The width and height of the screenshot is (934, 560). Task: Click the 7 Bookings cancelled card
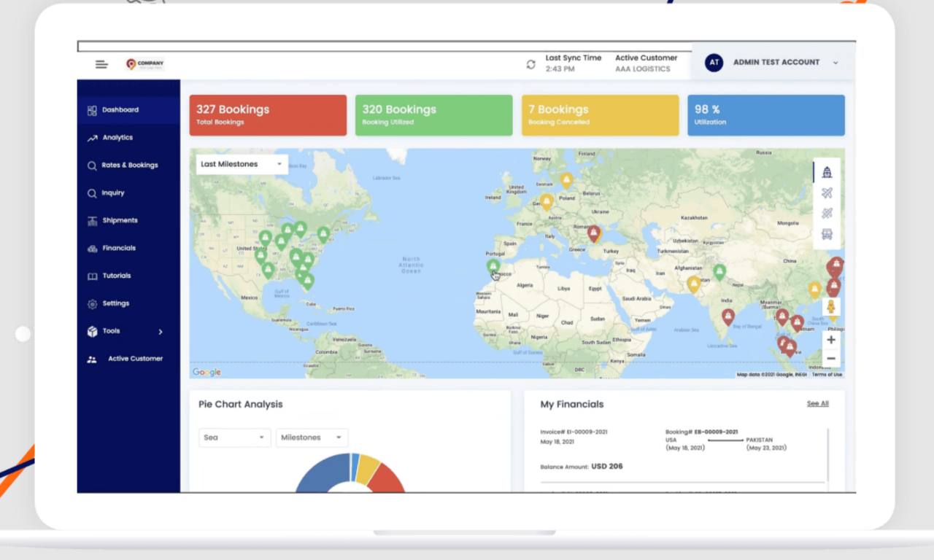(x=600, y=115)
